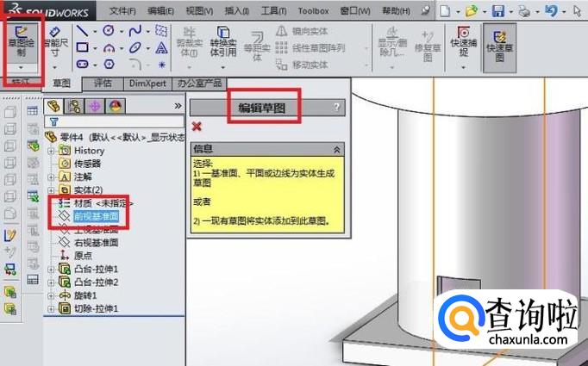The width and height of the screenshot is (588, 366).
Task: Open the Toolbox menu
Action: pyautogui.click(x=313, y=11)
